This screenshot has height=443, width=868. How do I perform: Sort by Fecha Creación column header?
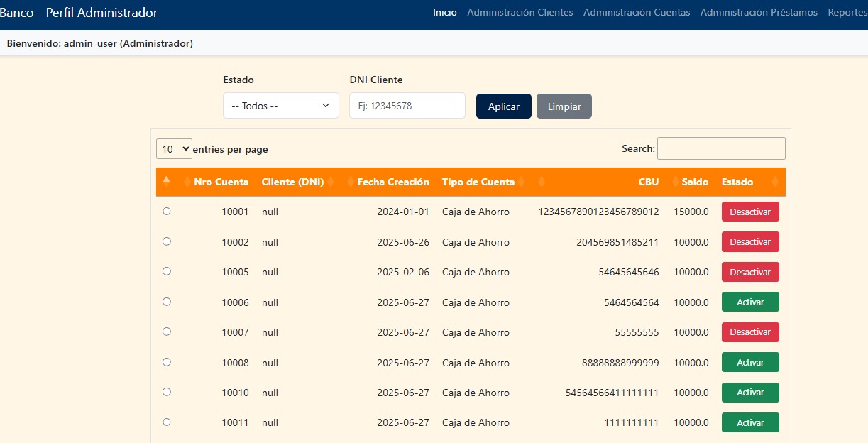point(392,182)
